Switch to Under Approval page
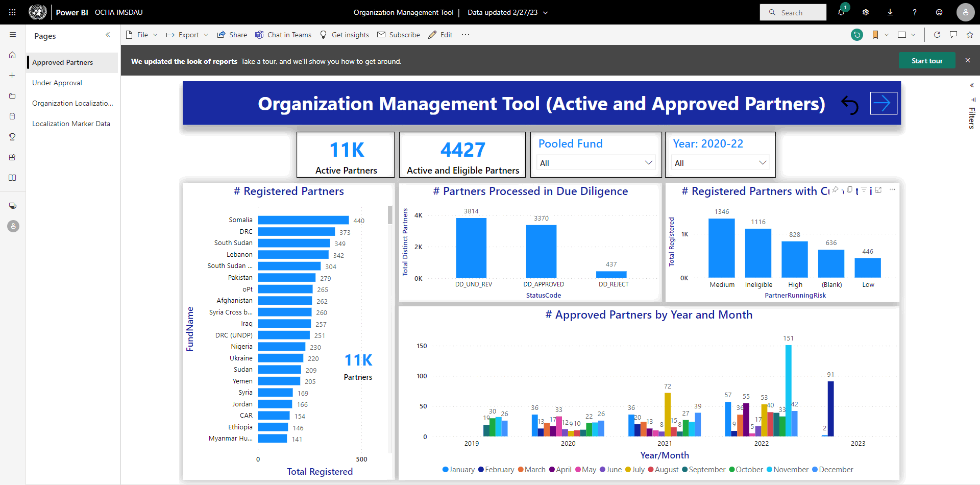The height and width of the screenshot is (485, 980). 72,83
